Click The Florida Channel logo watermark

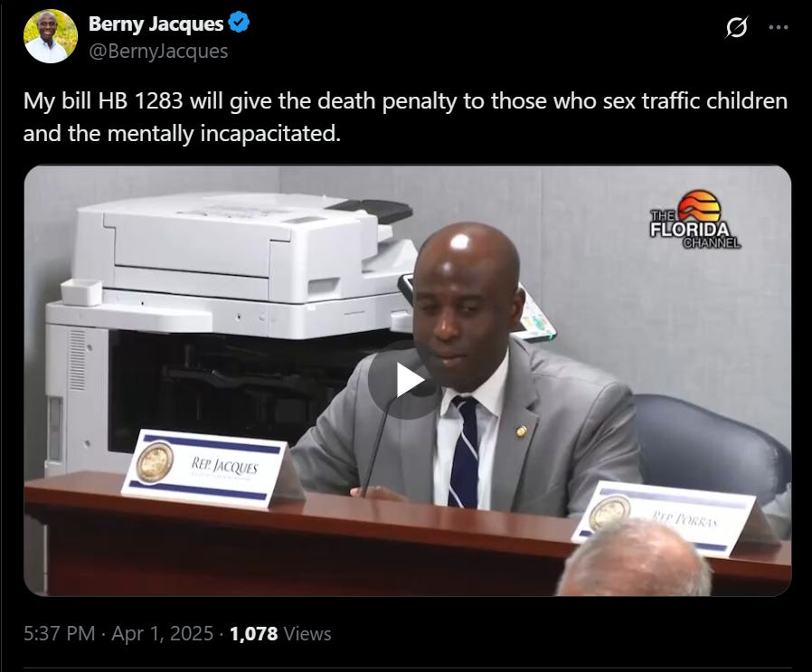[695, 219]
